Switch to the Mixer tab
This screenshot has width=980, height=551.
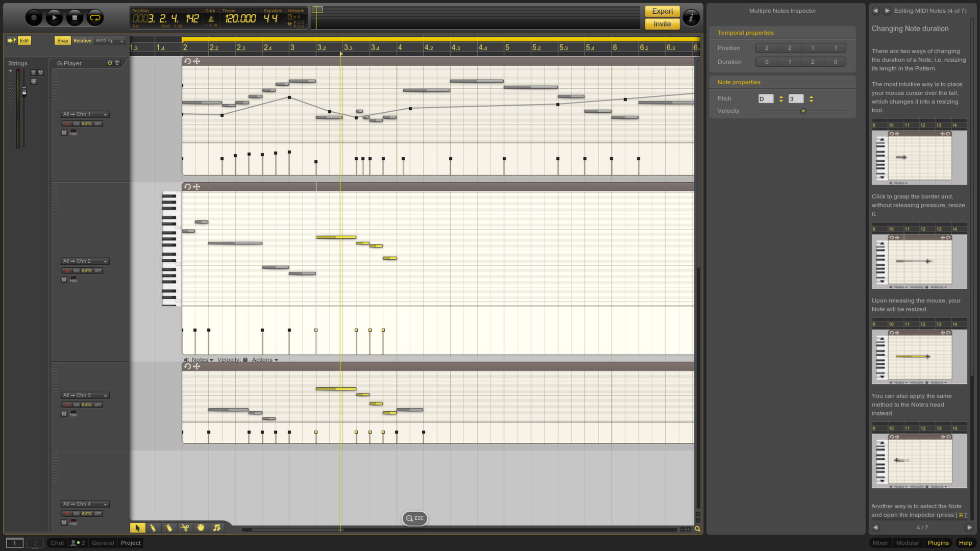coord(880,542)
